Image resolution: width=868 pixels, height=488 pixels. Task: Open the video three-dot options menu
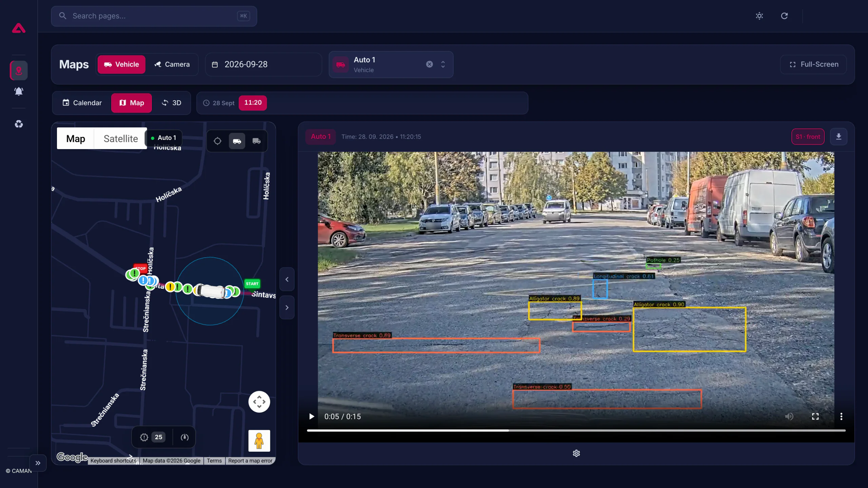pyautogui.click(x=841, y=416)
